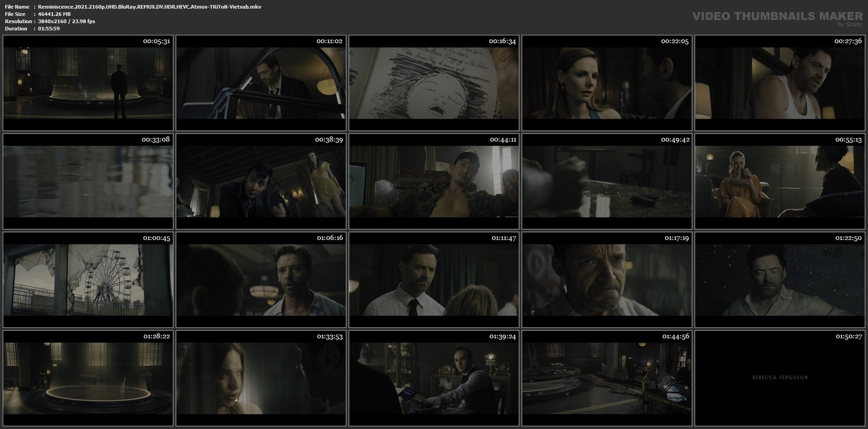Open the thumbnail at 01:44:56
This screenshot has height=429, width=868.
coord(607,378)
